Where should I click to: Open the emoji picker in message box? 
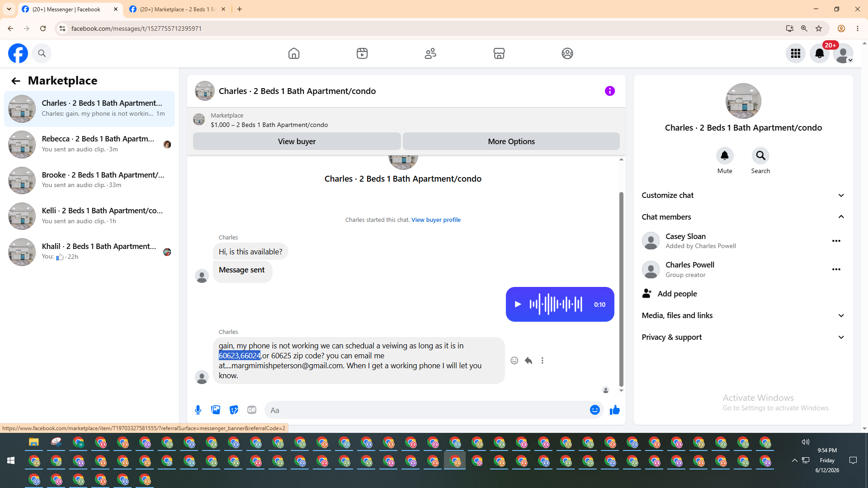pos(595,410)
